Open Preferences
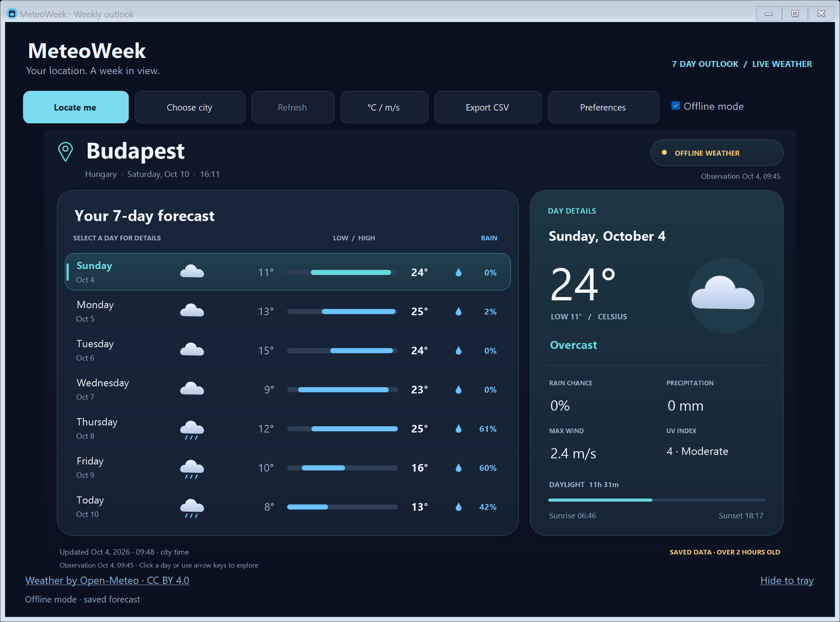The width and height of the screenshot is (840, 622). point(603,107)
